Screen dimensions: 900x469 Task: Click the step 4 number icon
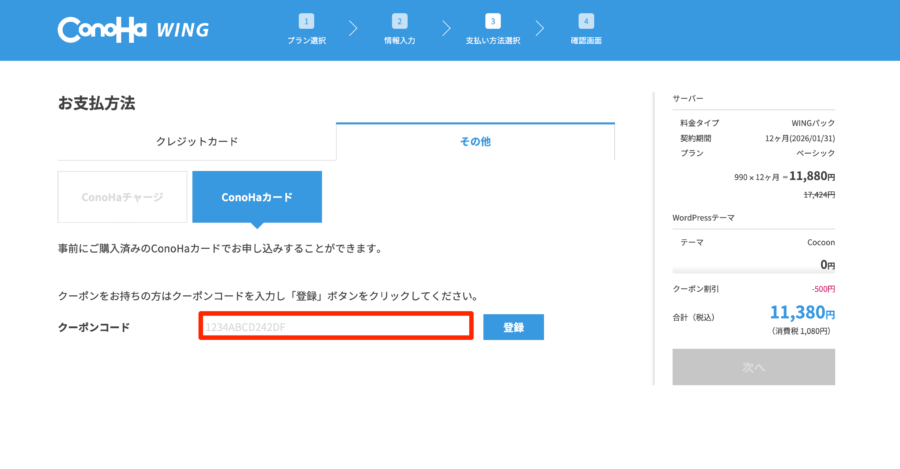click(585, 20)
